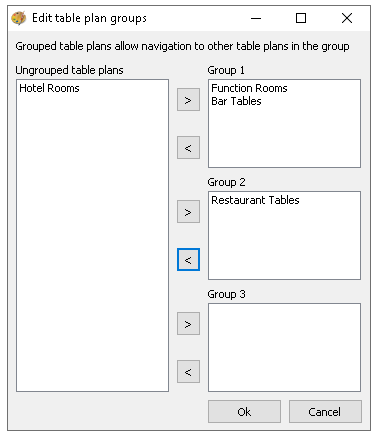Screen dimensions: 375x432
Task: Remove selected plan from Group 3
Action: (x=188, y=371)
